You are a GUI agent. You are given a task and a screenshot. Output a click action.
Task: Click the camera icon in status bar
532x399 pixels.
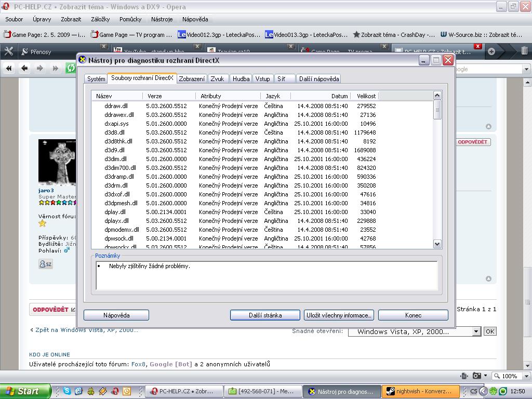(476, 376)
